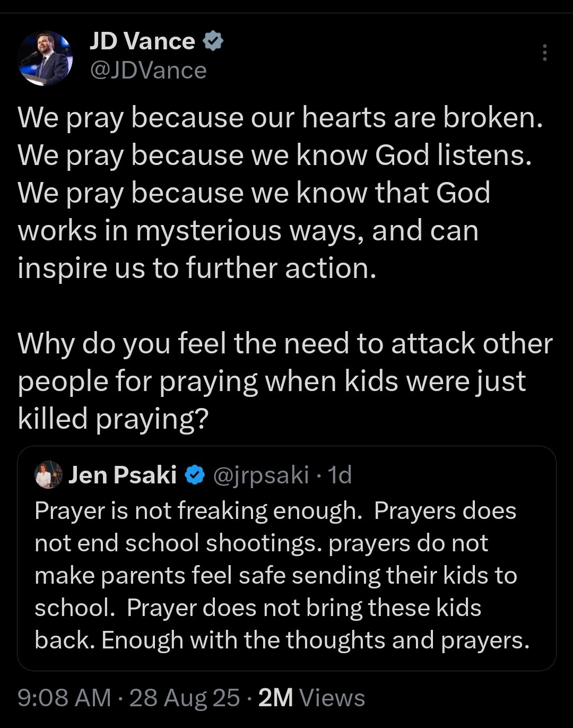Open JD Vance's profile picture
573x728 pixels.
[x=45, y=58]
